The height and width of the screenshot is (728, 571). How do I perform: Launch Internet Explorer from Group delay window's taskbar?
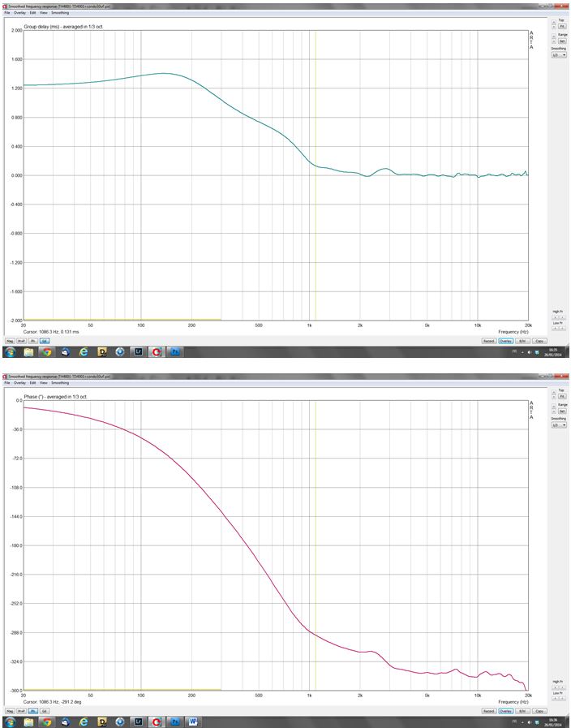pos(84,352)
